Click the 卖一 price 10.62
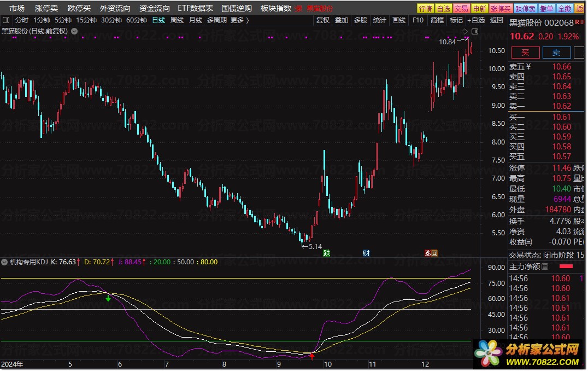Image resolution: width=588 pixels, height=371 pixels. (x=561, y=106)
